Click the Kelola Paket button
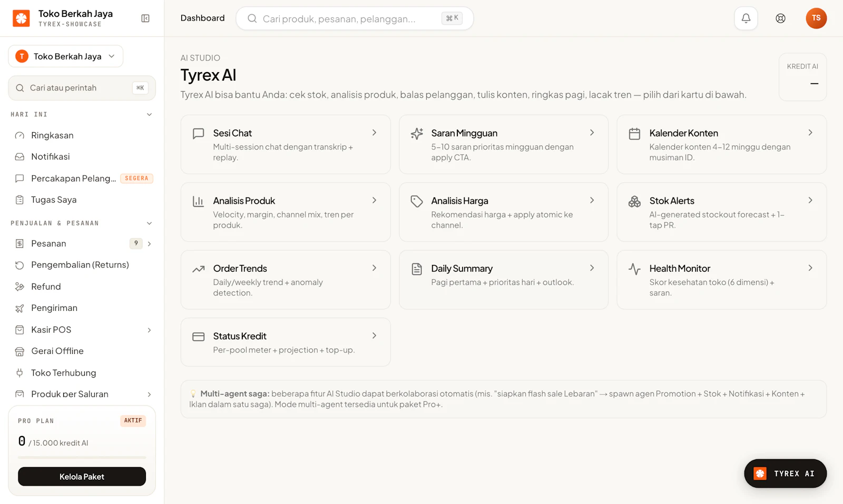The width and height of the screenshot is (843, 504). coord(82,477)
